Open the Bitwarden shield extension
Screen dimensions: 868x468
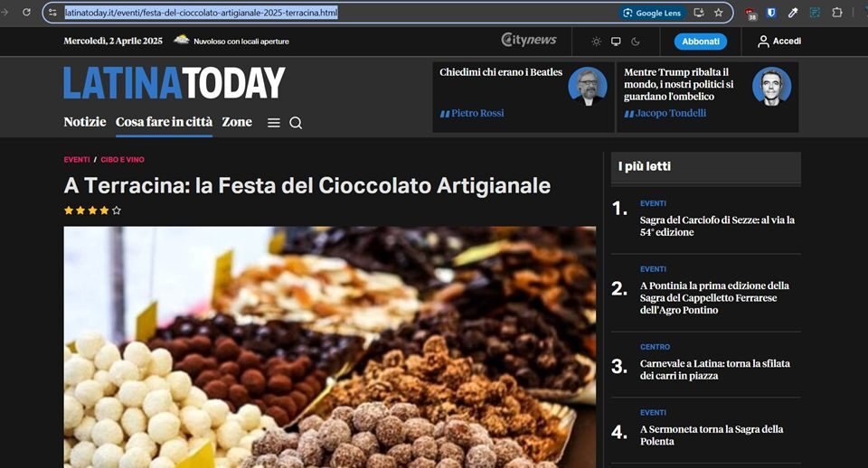(x=771, y=12)
